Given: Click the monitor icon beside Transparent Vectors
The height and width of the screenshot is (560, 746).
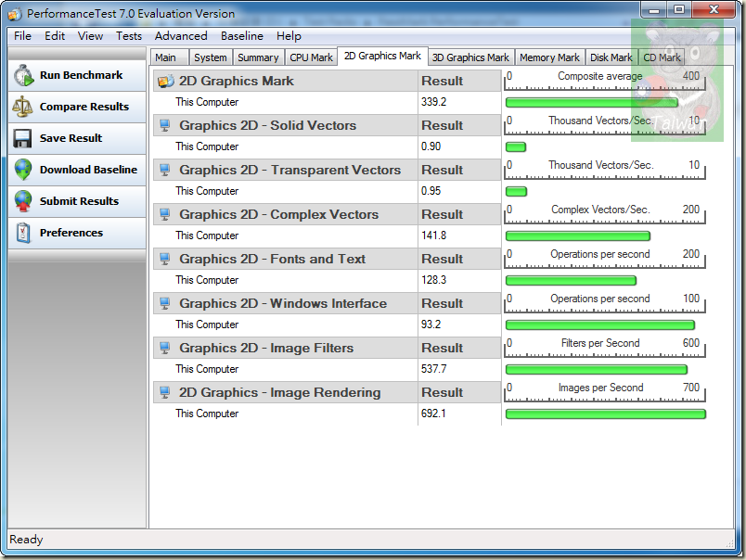Looking at the screenshot, I should tap(165, 171).
